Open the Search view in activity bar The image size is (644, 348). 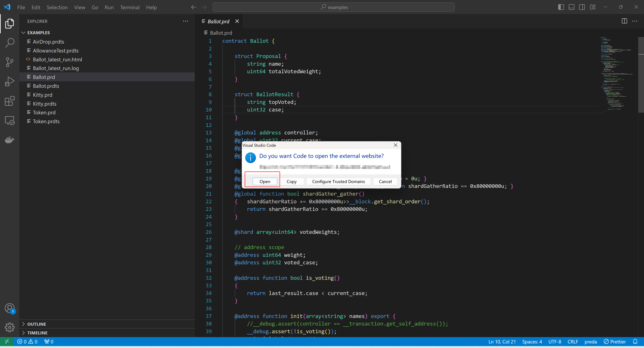coord(10,43)
